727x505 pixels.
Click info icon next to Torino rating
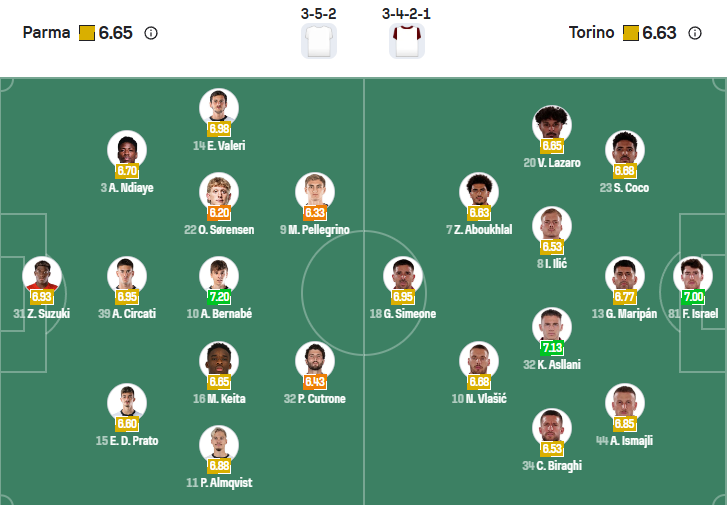pyautogui.click(x=695, y=33)
